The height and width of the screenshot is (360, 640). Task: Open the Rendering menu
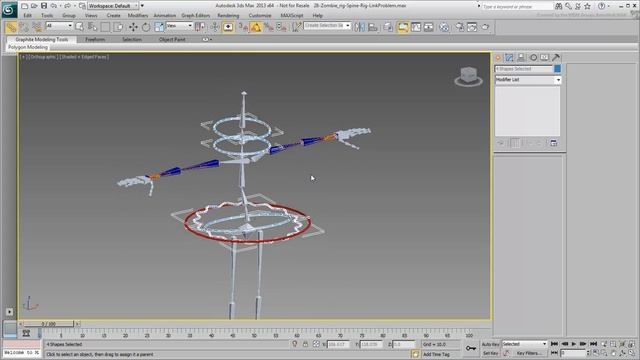pos(228,16)
